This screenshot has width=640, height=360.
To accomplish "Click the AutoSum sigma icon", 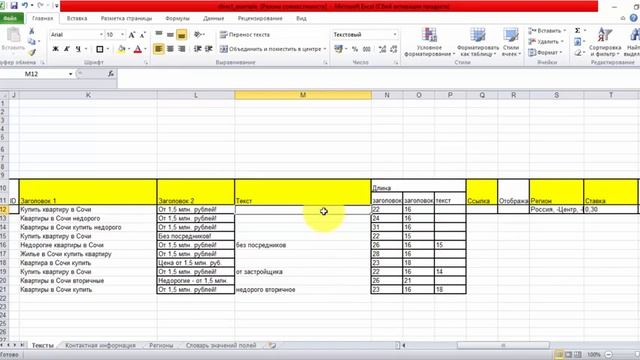I will tap(578, 31).
